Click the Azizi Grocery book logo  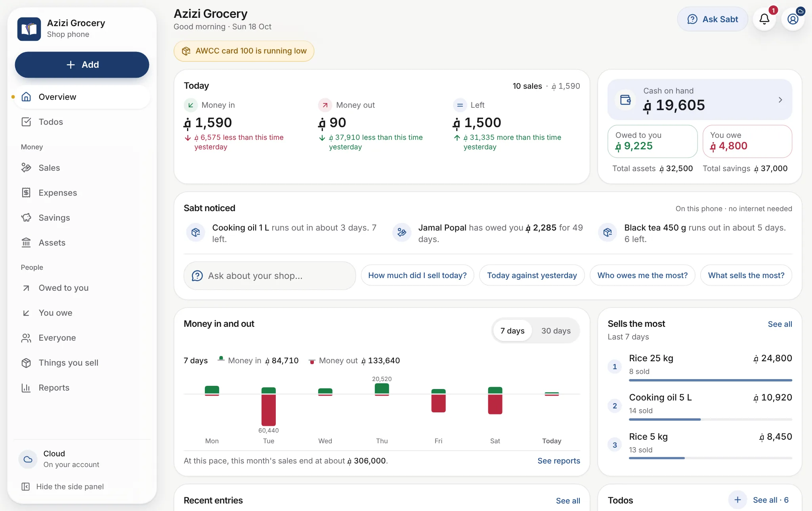tap(29, 29)
